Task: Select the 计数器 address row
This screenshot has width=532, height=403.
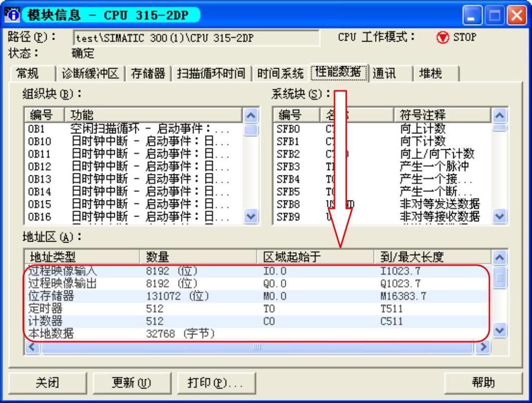Action: [x=258, y=321]
